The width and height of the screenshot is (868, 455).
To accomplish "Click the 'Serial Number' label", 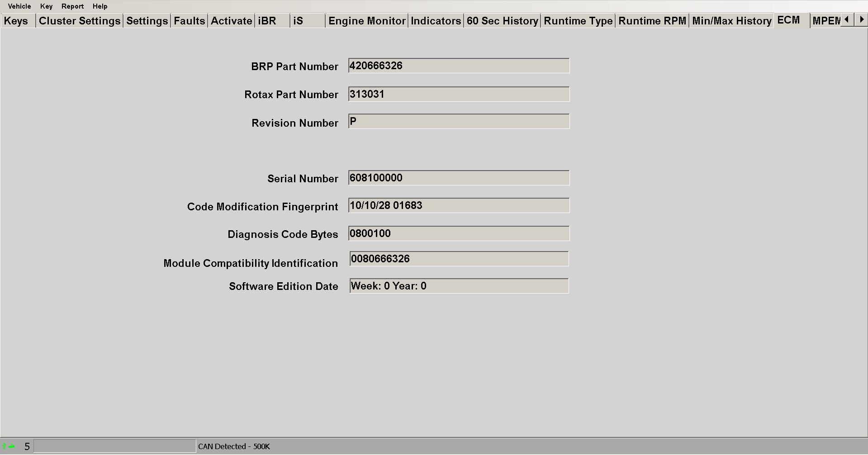I will 303,179.
